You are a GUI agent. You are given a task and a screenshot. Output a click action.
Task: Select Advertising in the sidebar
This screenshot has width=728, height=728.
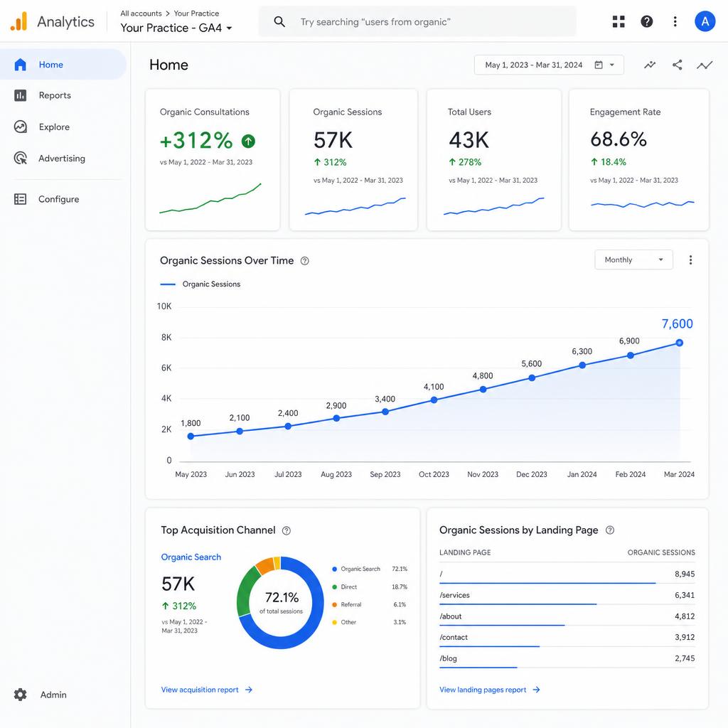pyautogui.click(x=63, y=159)
